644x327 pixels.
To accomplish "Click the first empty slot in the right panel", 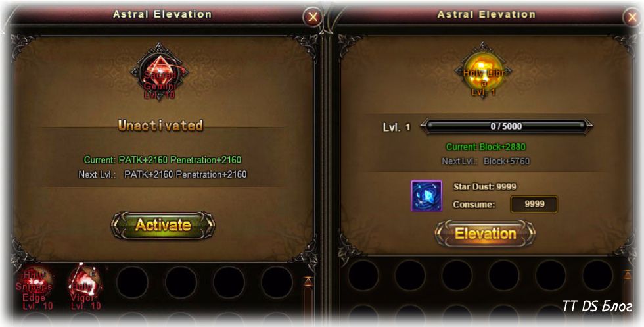I will point(363,276).
